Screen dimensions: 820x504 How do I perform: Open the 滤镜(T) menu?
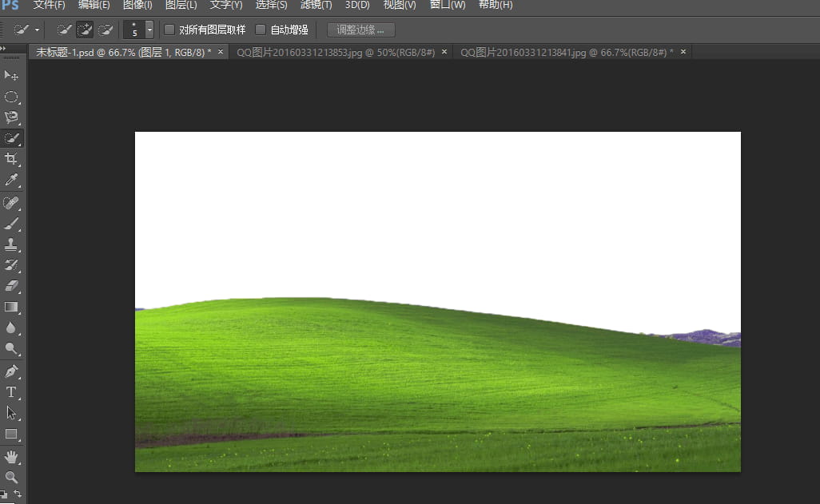click(316, 6)
